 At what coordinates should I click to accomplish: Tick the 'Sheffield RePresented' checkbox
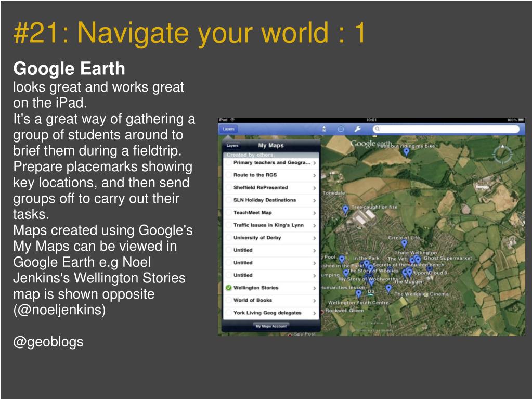click(229, 188)
